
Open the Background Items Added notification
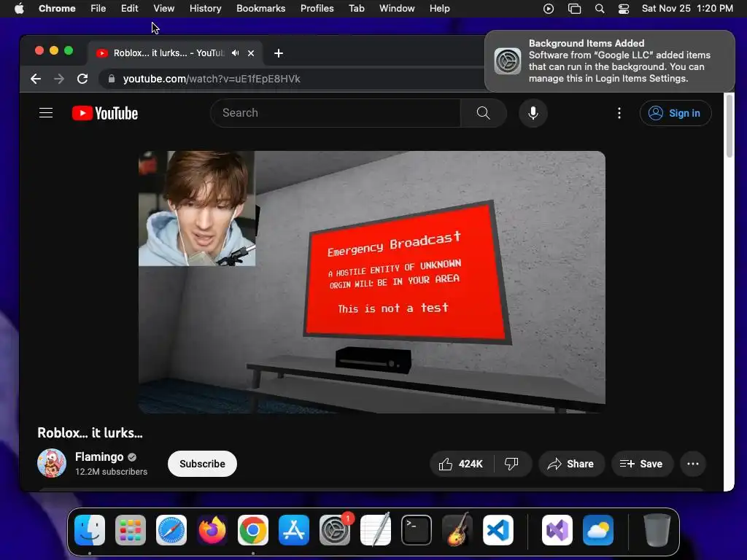(609, 61)
